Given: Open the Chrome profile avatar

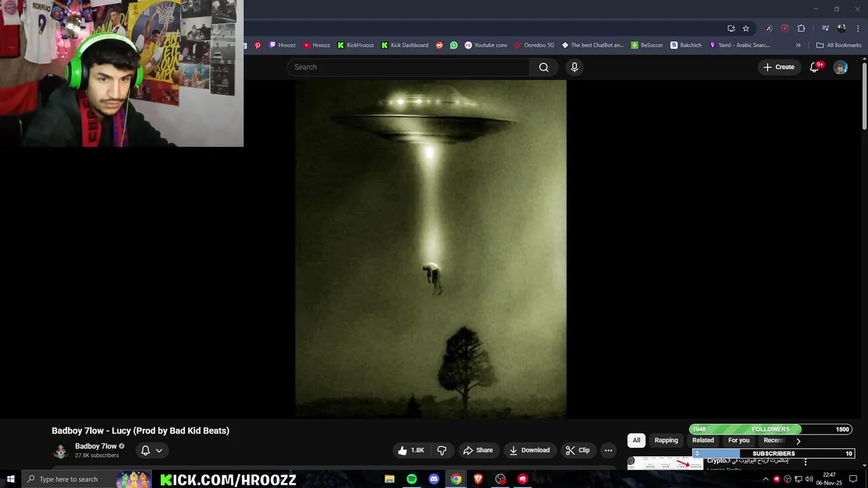Looking at the screenshot, I should click(x=842, y=28).
